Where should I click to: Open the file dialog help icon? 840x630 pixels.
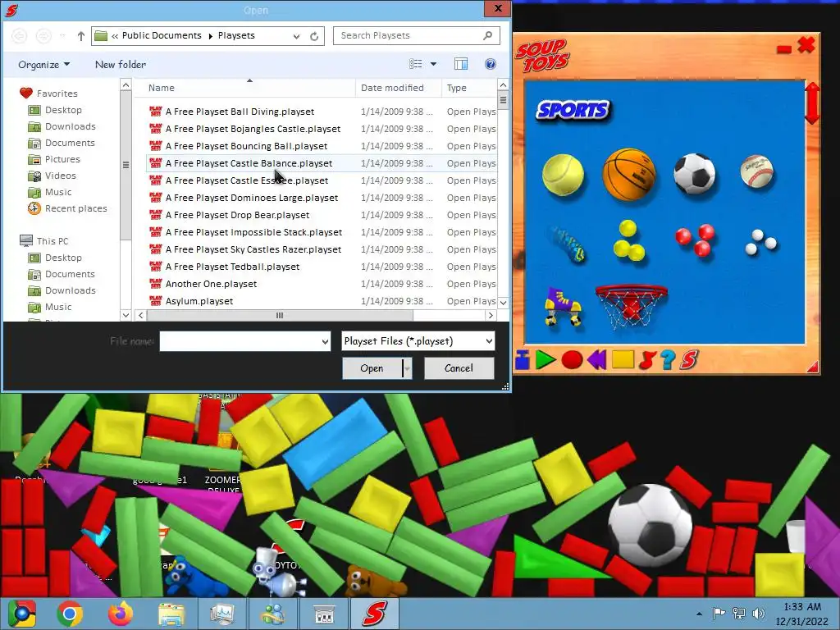point(491,64)
